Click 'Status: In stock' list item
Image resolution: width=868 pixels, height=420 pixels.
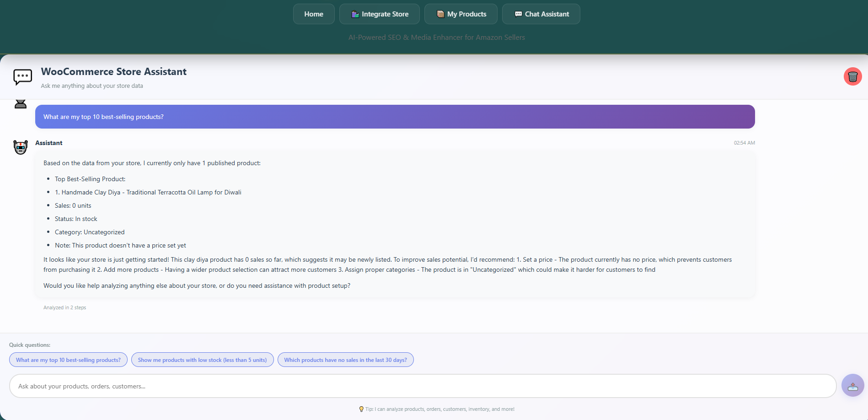(76, 219)
